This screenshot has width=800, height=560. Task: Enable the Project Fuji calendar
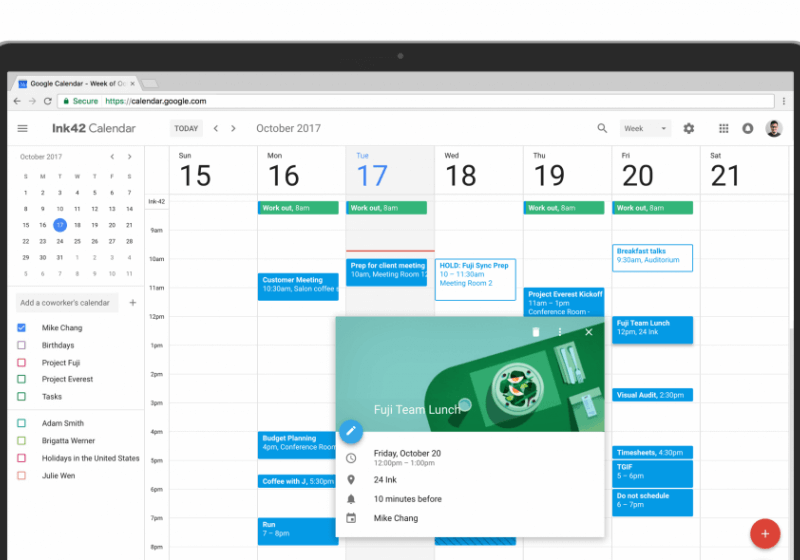pyautogui.click(x=21, y=363)
